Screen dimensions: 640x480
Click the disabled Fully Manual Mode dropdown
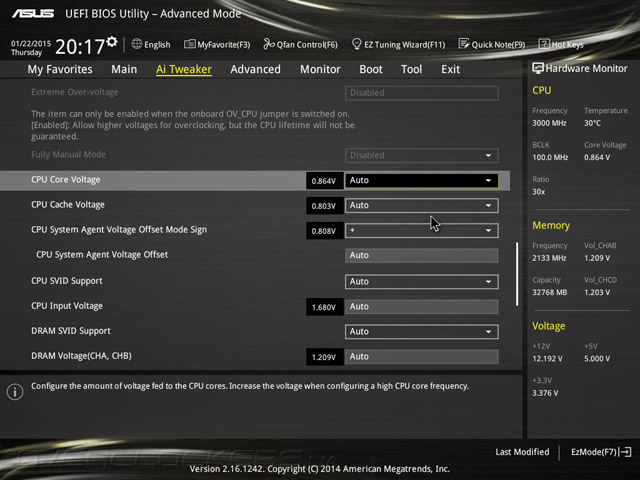(x=422, y=156)
